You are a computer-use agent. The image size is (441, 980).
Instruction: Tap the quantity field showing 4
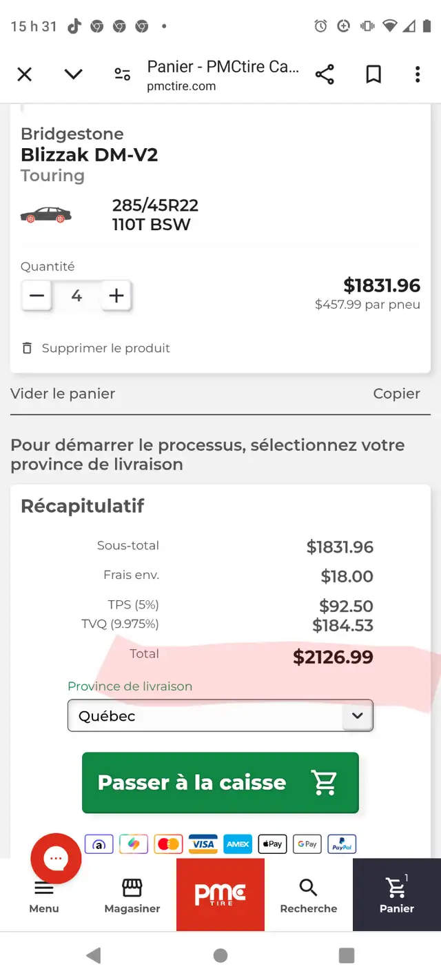coord(76,296)
